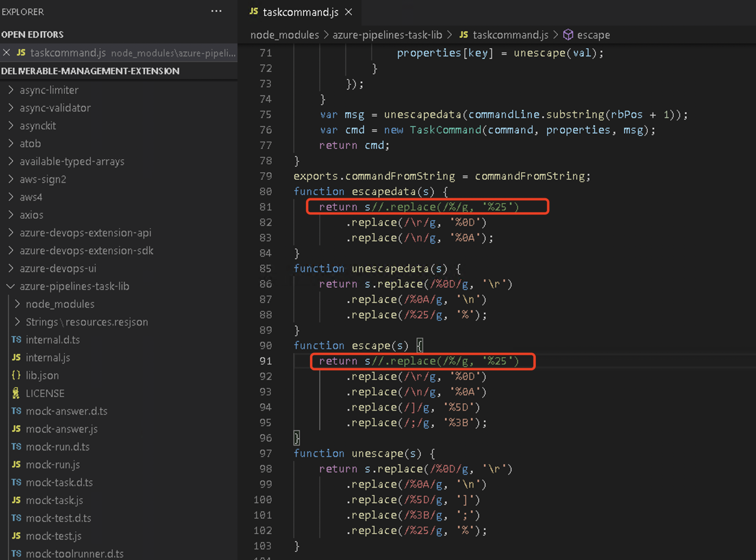Place cursor on 'function escape(s)' line

[x=358, y=346]
